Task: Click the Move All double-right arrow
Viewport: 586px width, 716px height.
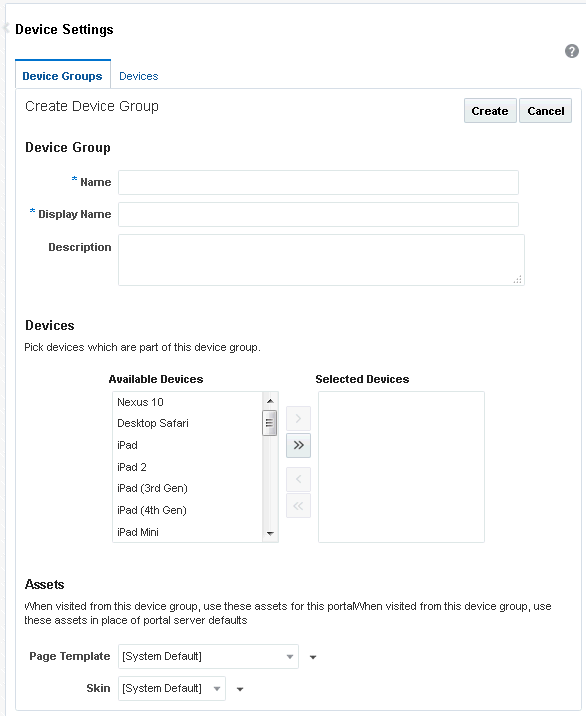Action: tap(298, 445)
